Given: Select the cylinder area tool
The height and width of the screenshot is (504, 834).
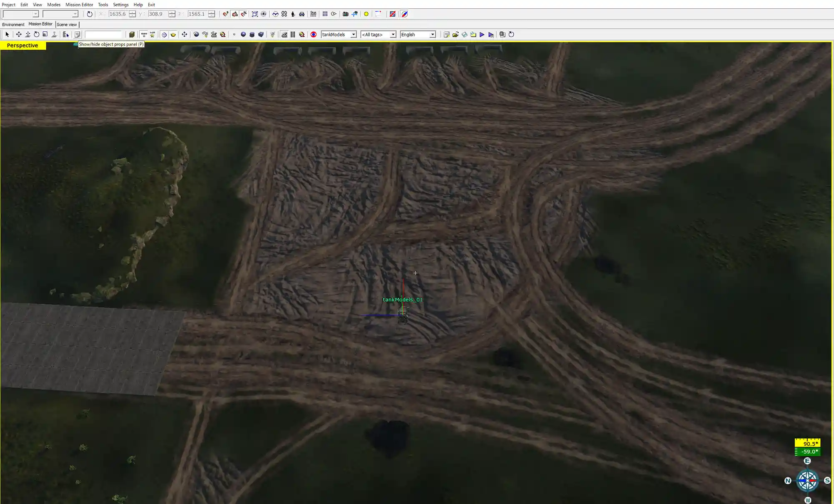Looking at the screenshot, I should (x=252, y=35).
